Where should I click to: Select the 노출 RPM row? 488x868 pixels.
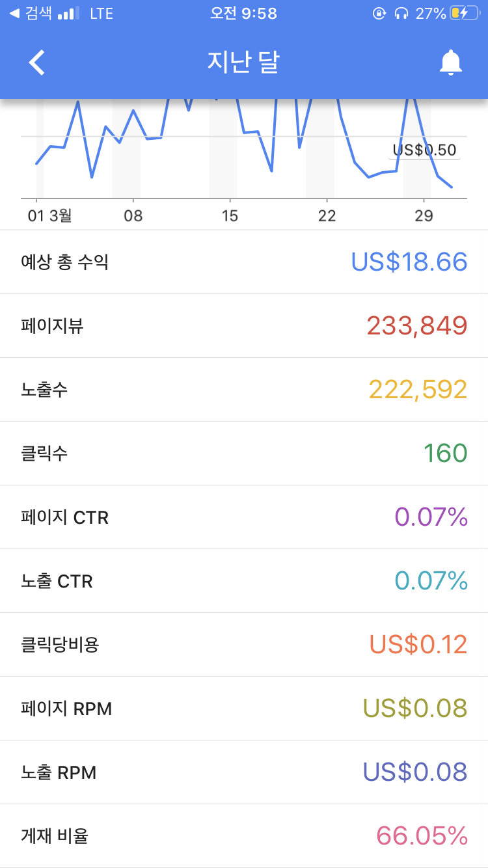(244, 772)
